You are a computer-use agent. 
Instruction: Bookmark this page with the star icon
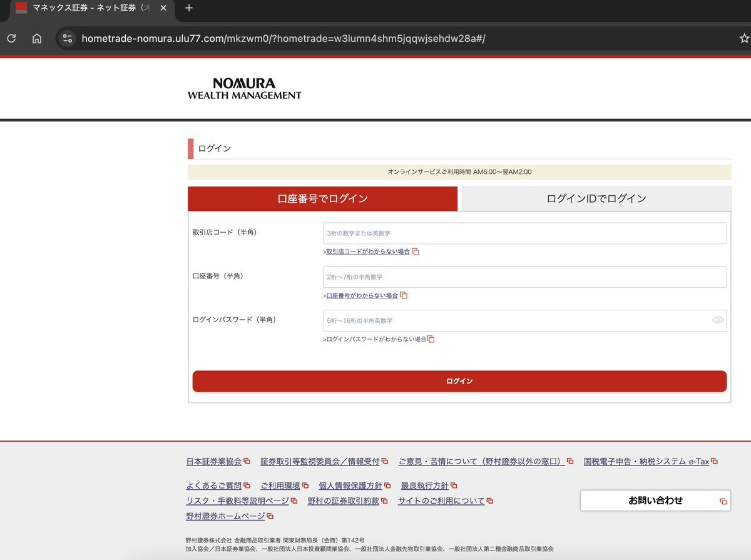743,39
